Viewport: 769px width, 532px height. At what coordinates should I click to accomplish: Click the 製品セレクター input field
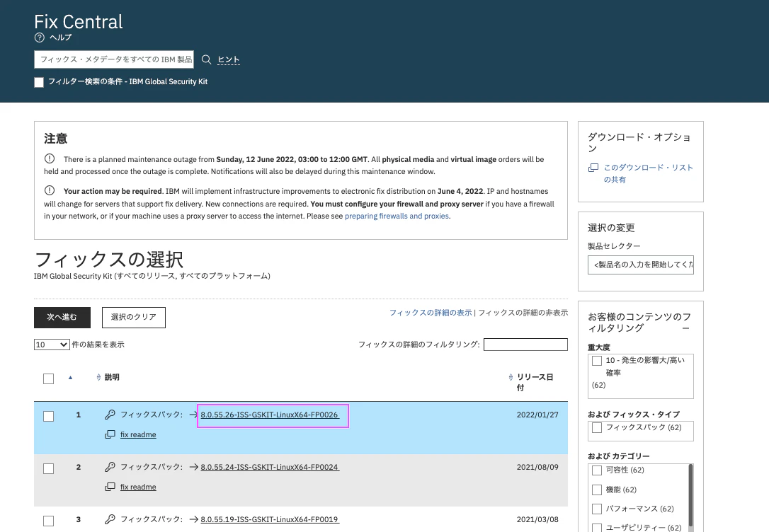click(641, 265)
